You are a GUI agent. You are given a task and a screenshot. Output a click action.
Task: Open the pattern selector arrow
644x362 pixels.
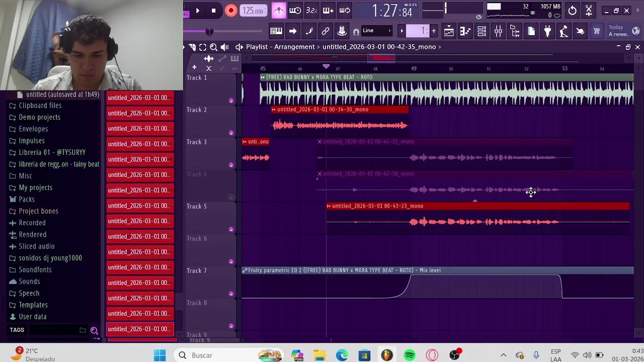click(401, 31)
